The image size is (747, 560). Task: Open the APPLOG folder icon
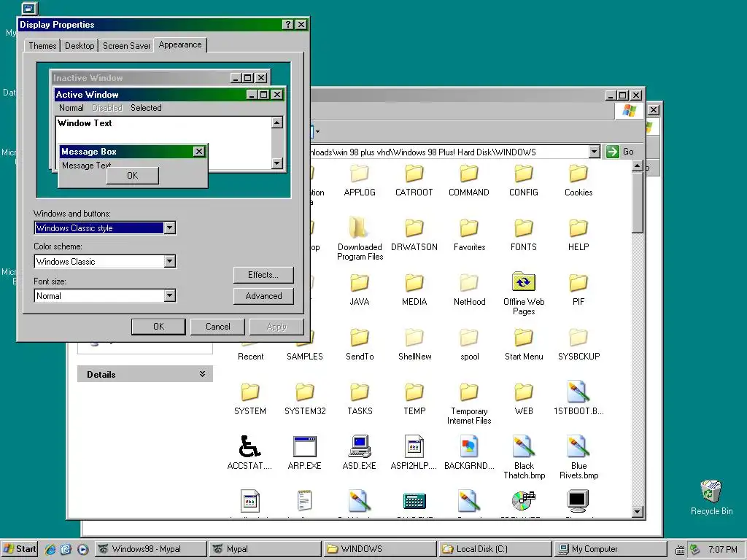(x=359, y=174)
